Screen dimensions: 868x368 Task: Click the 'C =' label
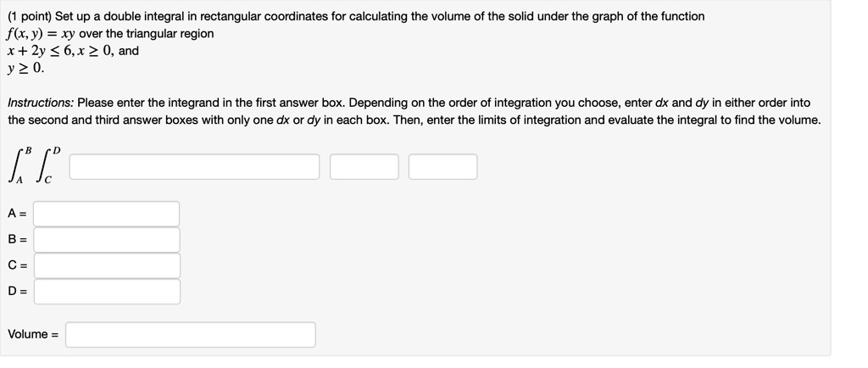(x=18, y=265)
